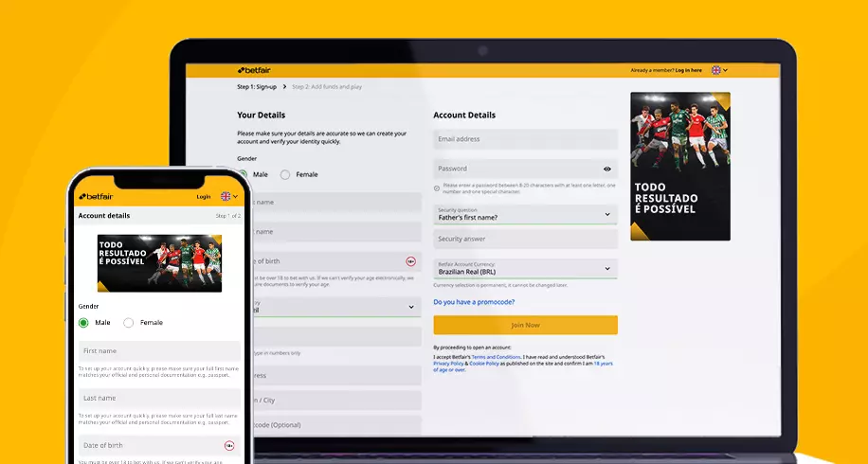Toggle password visibility eye icon

tap(607, 169)
